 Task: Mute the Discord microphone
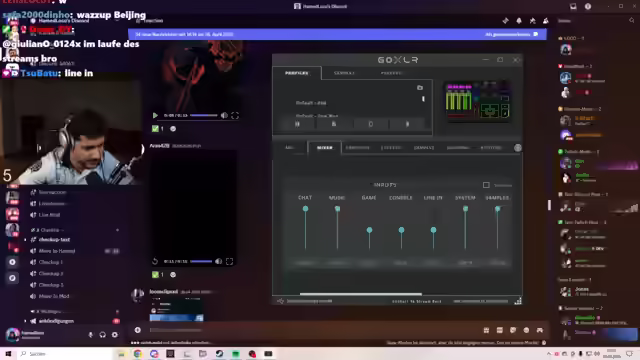91,335
